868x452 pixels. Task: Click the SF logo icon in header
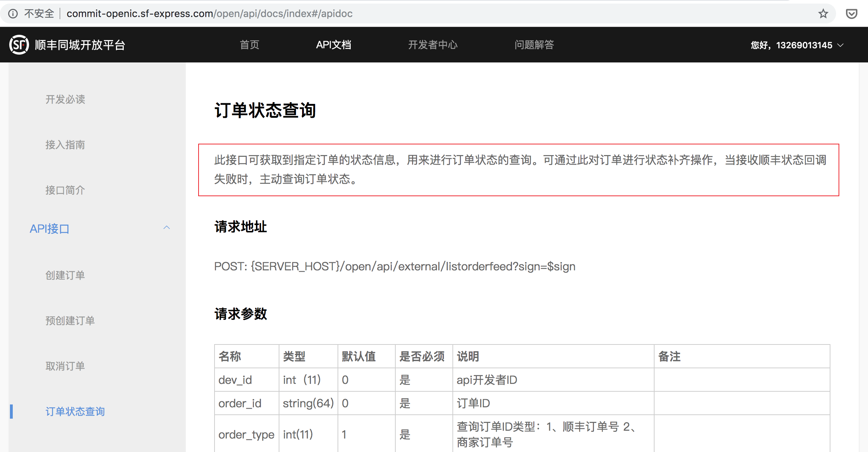point(19,45)
